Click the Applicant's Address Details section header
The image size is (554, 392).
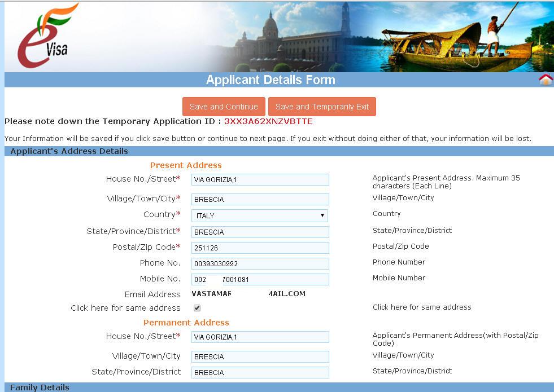[x=69, y=151]
